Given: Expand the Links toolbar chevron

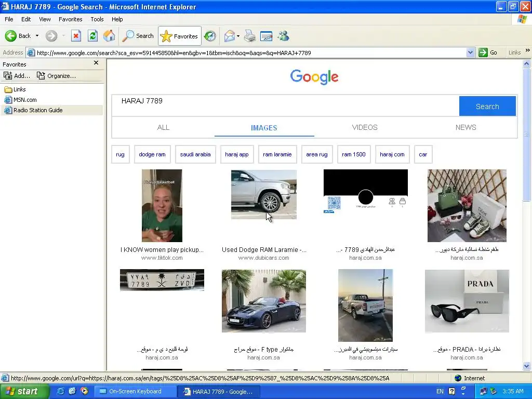Looking at the screenshot, I should [528, 50].
